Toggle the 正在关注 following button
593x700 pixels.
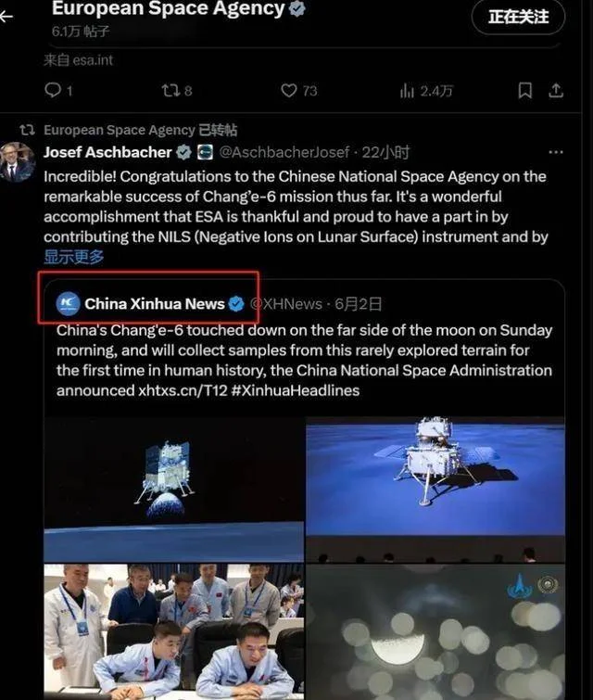(x=518, y=17)
